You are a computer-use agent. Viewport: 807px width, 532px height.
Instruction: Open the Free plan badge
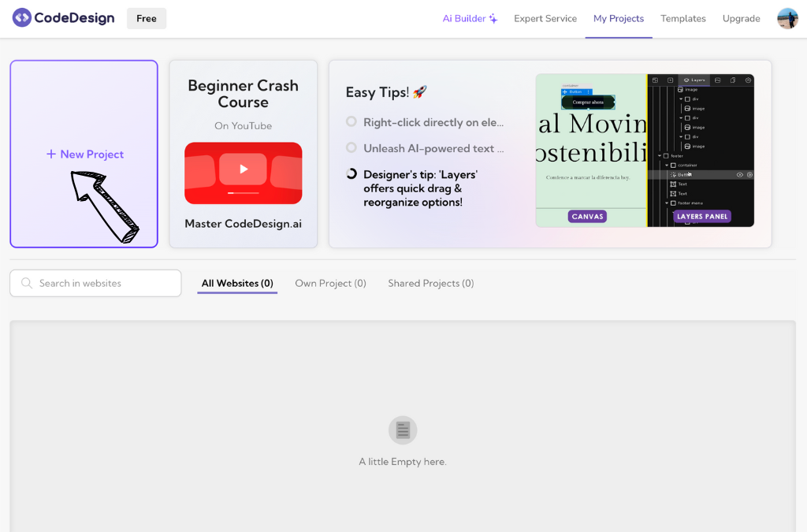(x=146, y=19)
